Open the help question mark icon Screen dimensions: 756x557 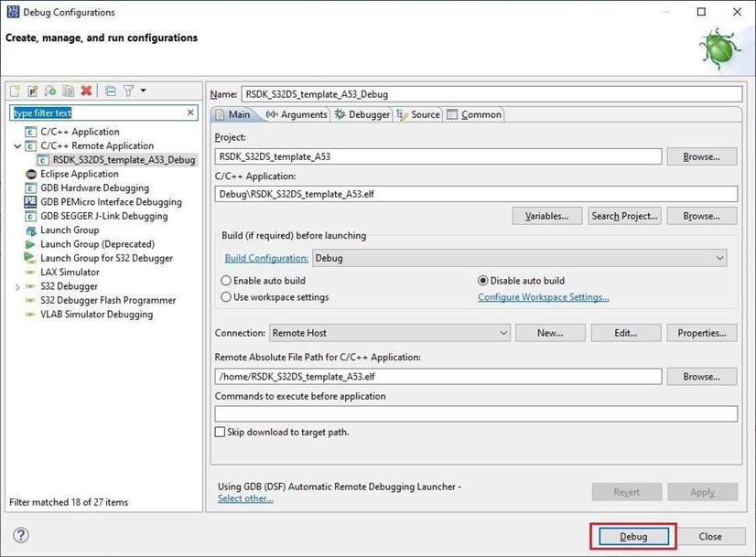click(x=21, y=536)
